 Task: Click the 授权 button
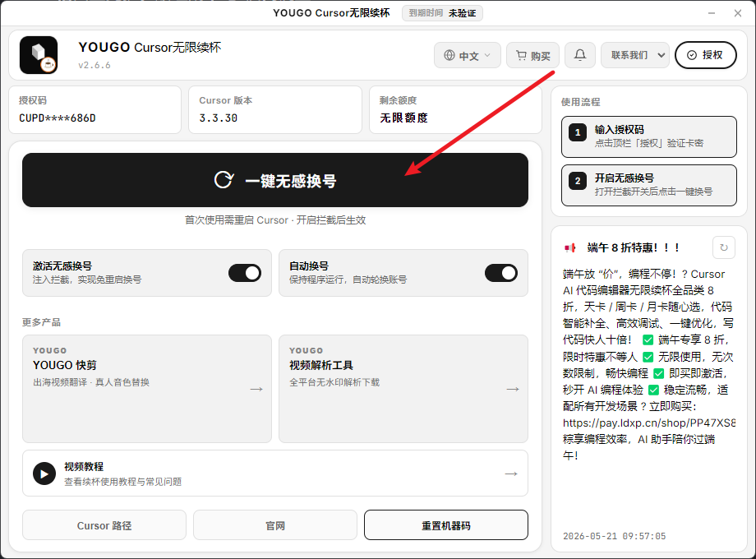[x=706, y=55]
